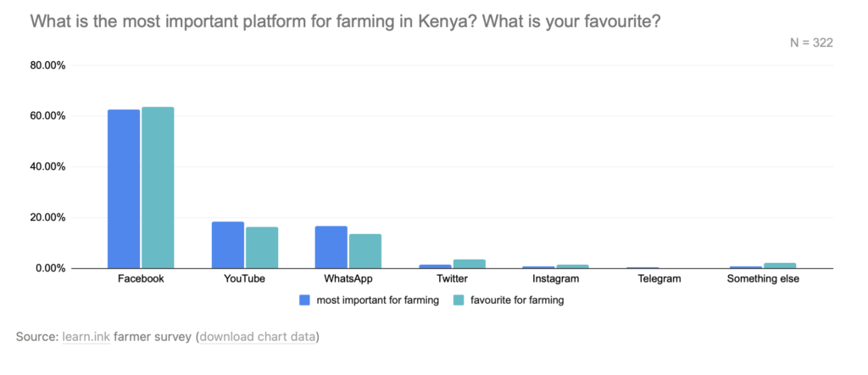Select the blue WhatsApp bar
The image size is (868, 375).
coord(331,247)
